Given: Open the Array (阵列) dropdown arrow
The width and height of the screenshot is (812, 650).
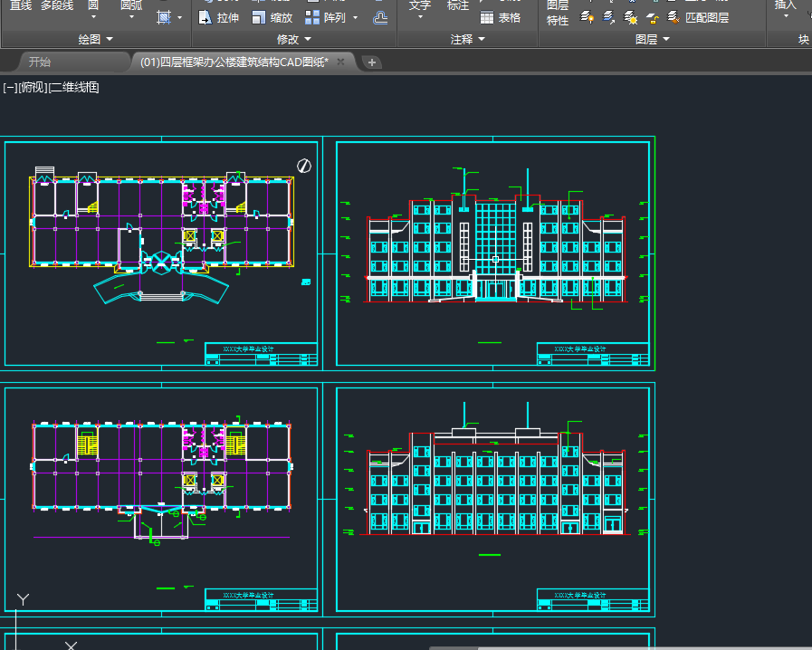Looking at the screenshot, I should pos(355,17).
